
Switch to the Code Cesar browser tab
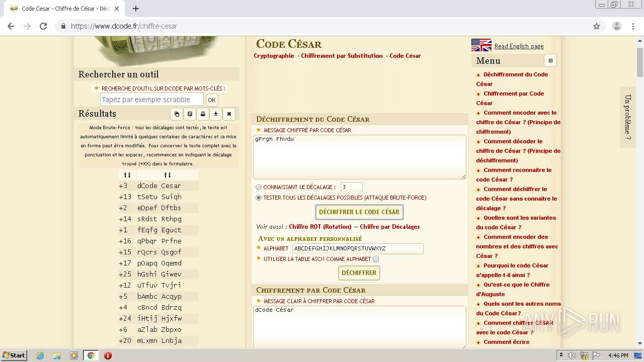[64, 9]
